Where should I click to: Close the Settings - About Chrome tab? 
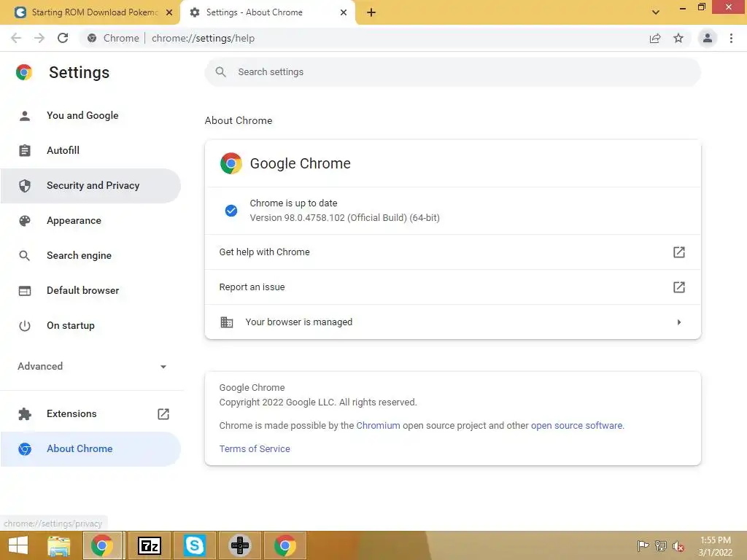[344, 12]
